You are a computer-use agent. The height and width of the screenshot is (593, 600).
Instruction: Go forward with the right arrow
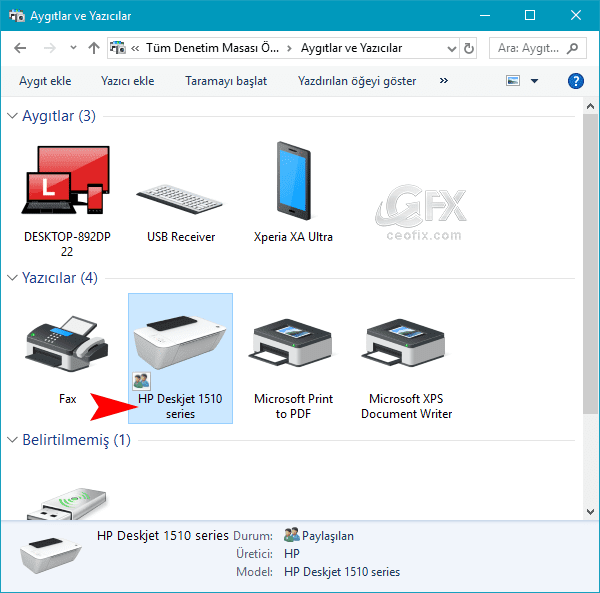49,48
